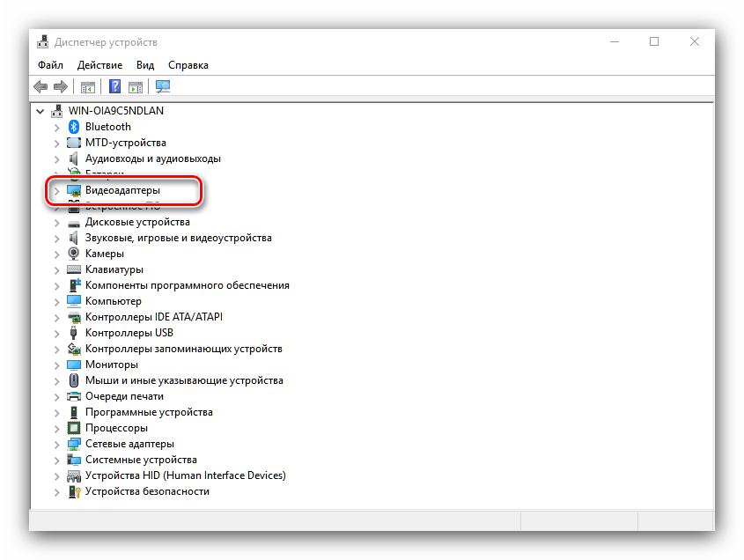Screen dimensions: 744x560
Task: Open the Действие menu
Action: (x=99, y=65)
